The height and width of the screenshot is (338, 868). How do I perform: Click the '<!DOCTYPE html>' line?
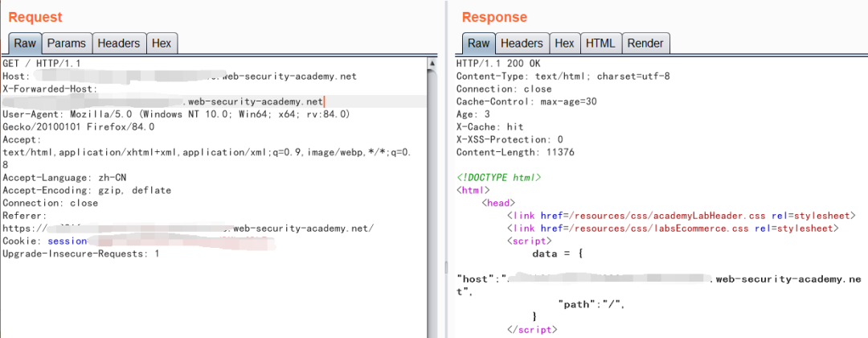(498, 178)
